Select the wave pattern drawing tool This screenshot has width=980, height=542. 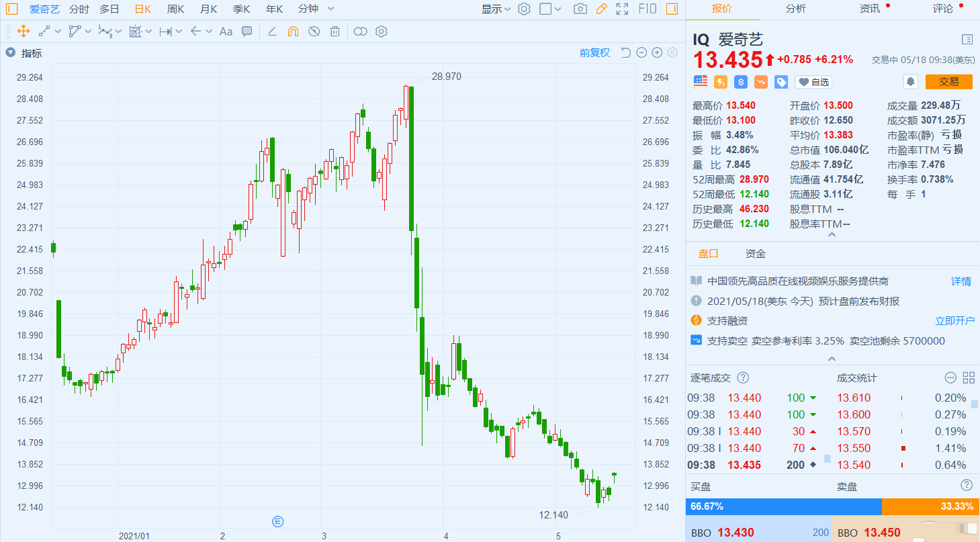105,31
